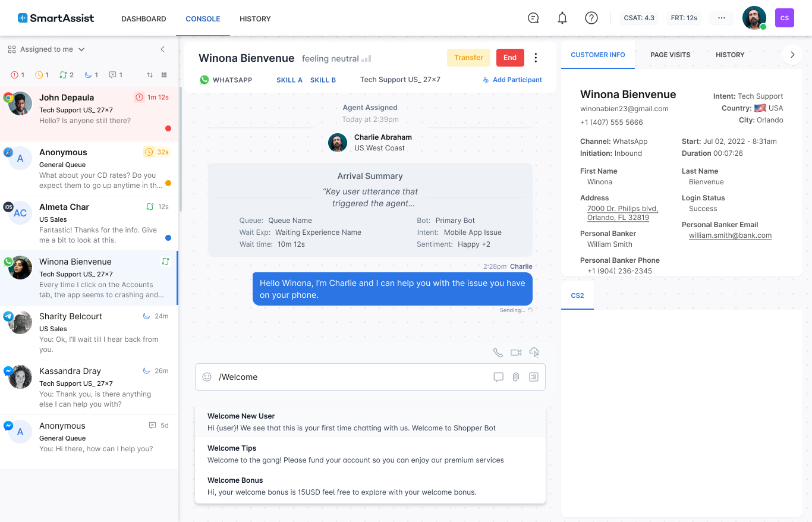
Task: Open Anonymous conversation from 5d ago
Action: point(89,442)
